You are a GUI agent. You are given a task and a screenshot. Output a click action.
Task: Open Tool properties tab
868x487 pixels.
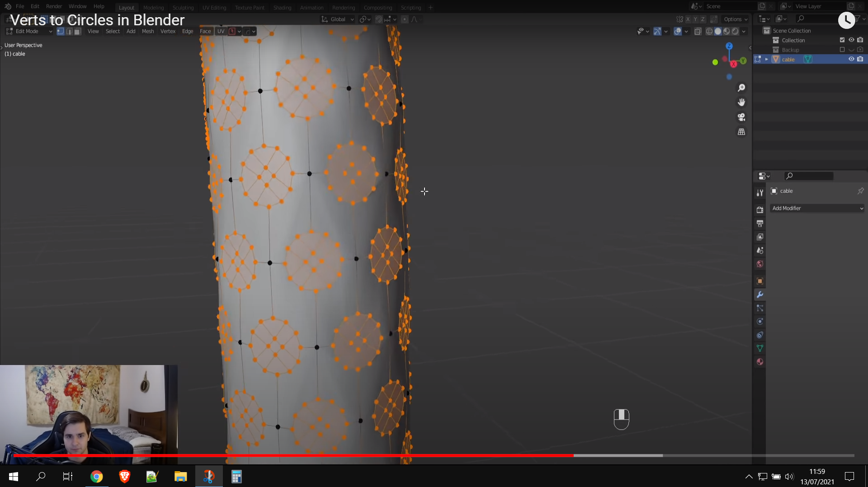point(760,193)
